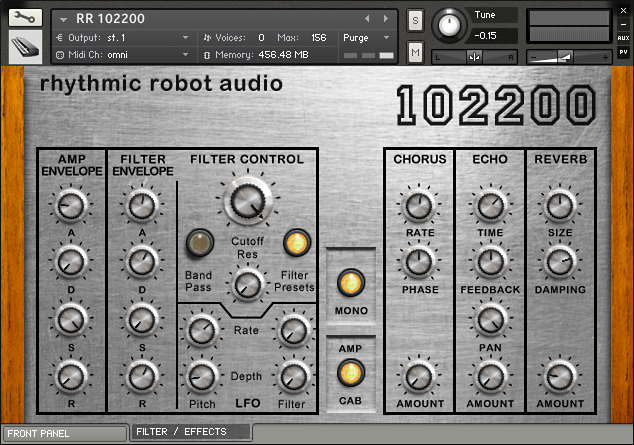Click the Tune knob
This screenshot has height=445, width=634.
[x=449, y=25]
